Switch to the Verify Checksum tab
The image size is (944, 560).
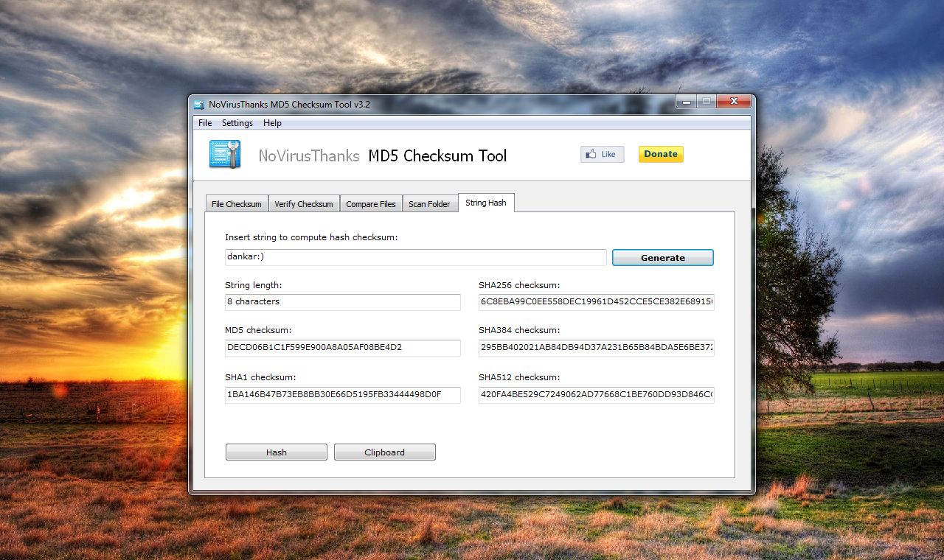(304, 204)
